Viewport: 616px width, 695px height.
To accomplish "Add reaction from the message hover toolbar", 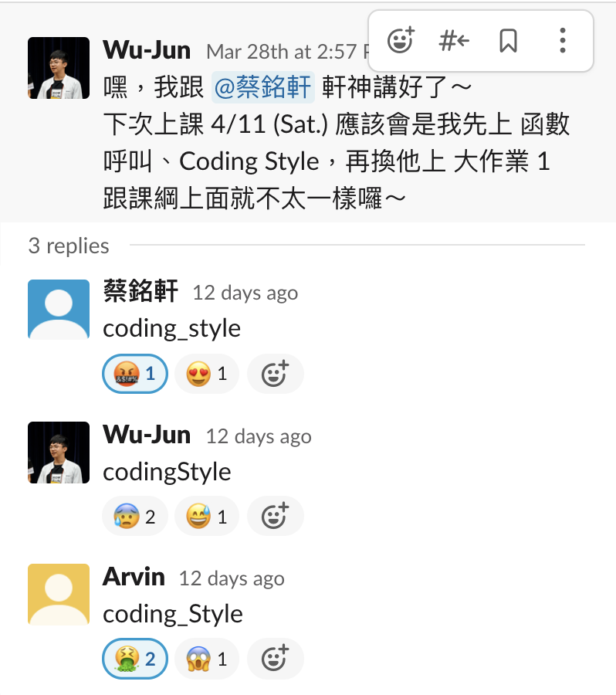I will (x=401, y=40).
